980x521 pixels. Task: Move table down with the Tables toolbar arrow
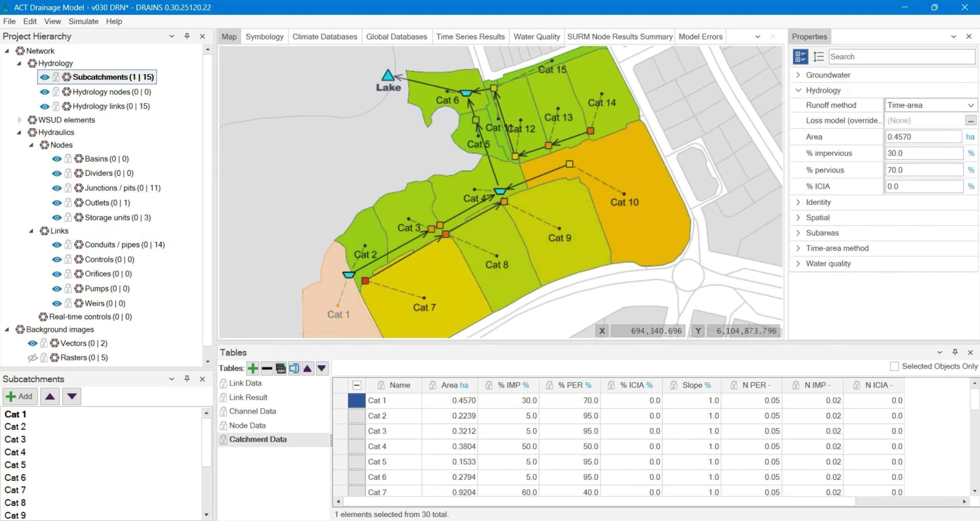322,368
